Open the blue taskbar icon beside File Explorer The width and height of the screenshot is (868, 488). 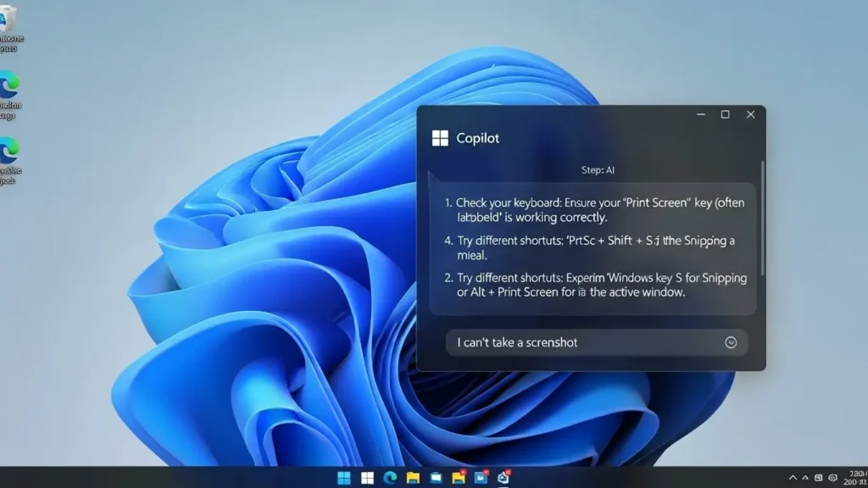[x=436, y=478]
